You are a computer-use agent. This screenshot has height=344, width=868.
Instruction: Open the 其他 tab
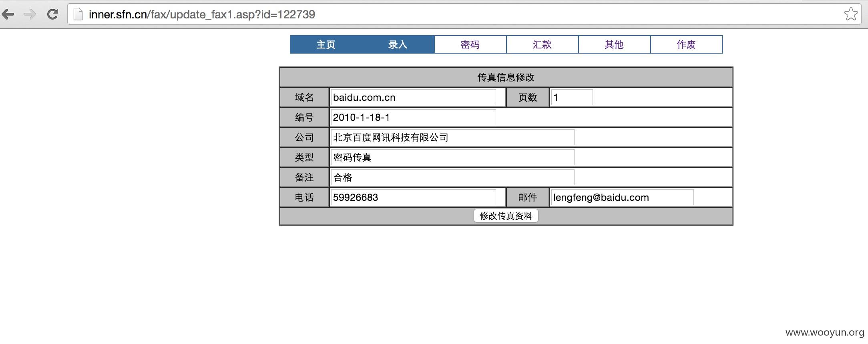click(x=614, y=44)
